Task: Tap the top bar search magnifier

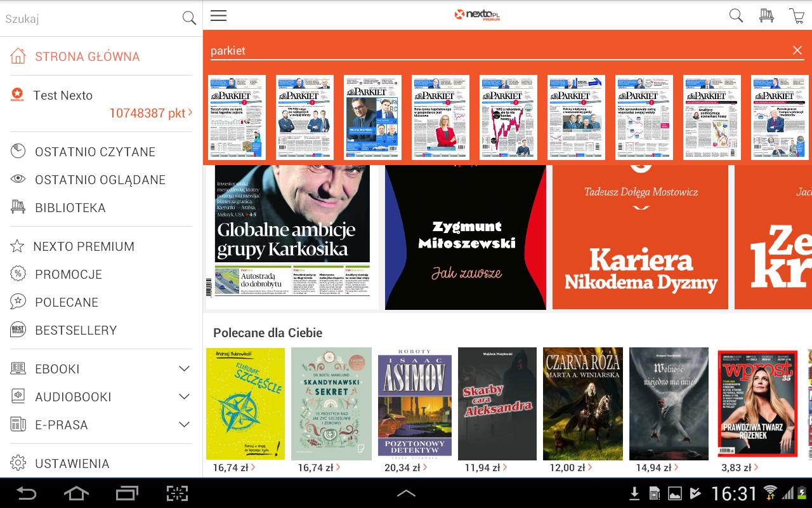Action: (x=736, y=16)
